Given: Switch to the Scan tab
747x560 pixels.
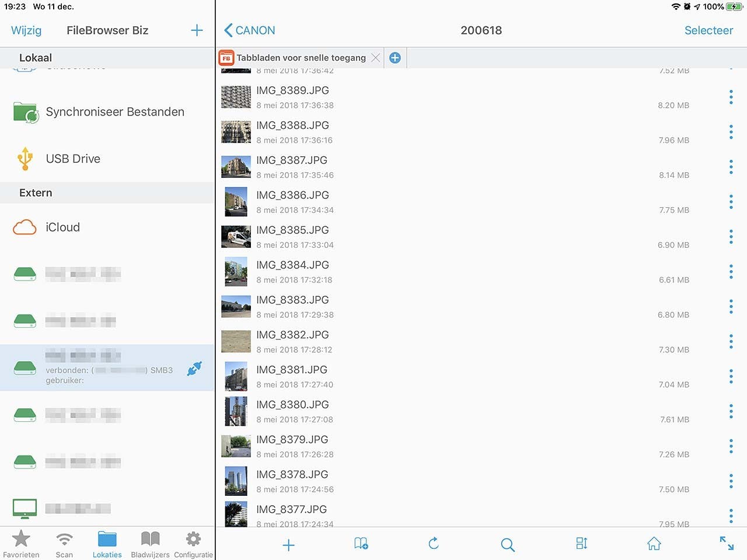Looking at the screenshot, I should point(64,544).
